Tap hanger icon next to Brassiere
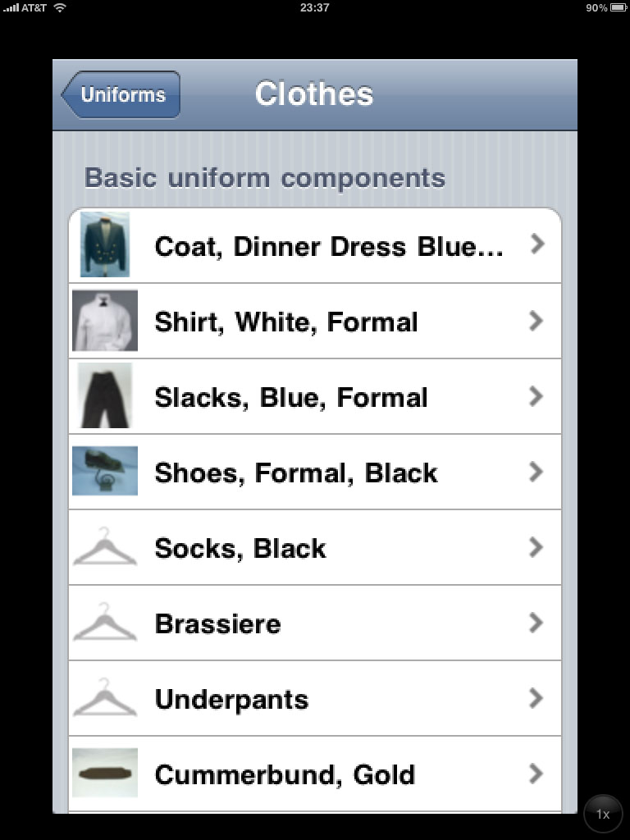 coord(105,623)
